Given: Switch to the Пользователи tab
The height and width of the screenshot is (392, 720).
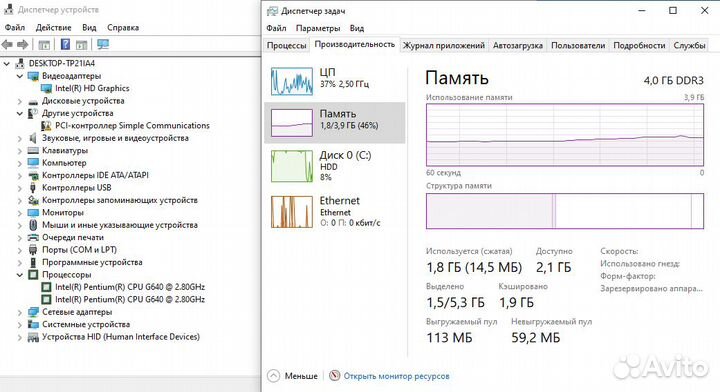Looking at the screenshot, I should tap(578, 45).
